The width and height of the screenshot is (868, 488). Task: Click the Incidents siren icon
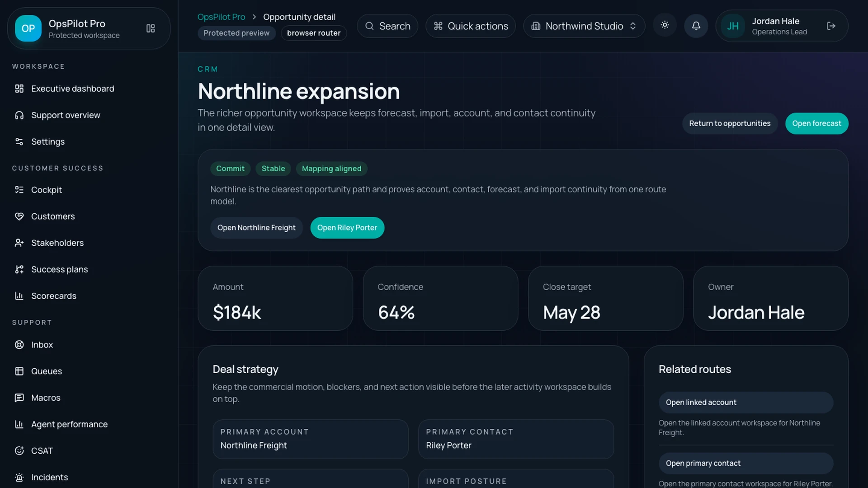click(19, 478)
